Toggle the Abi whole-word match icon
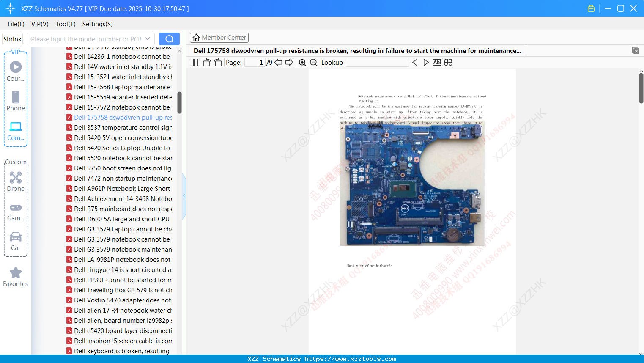Viewport: 644px width, 363px height. pos(437,62)
